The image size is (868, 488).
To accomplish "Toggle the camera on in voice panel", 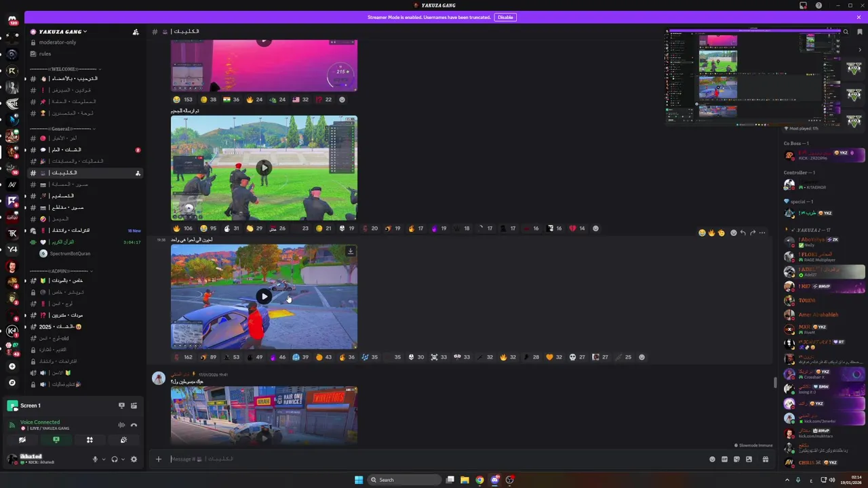I will pyautogui.click(x=22, y=439).
